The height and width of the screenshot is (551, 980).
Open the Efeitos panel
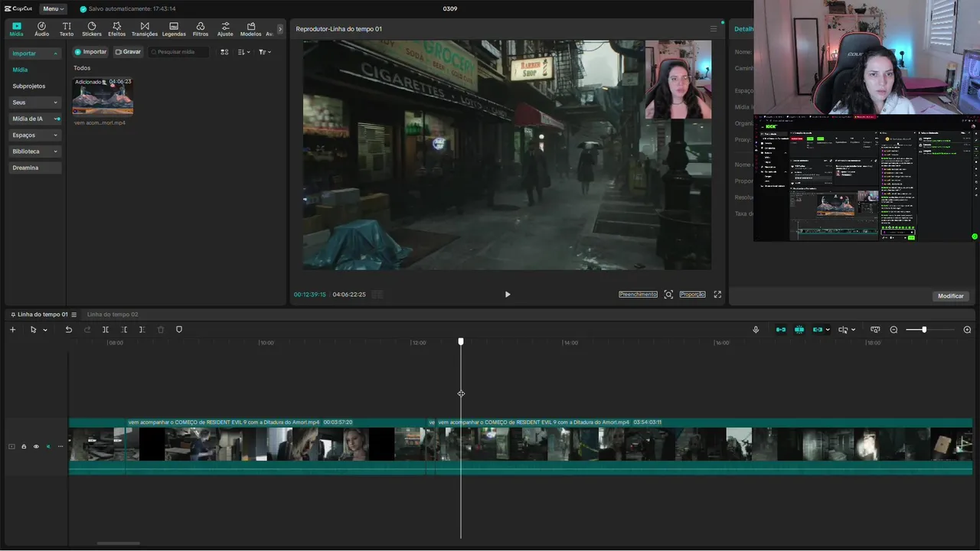pos(116,29)
